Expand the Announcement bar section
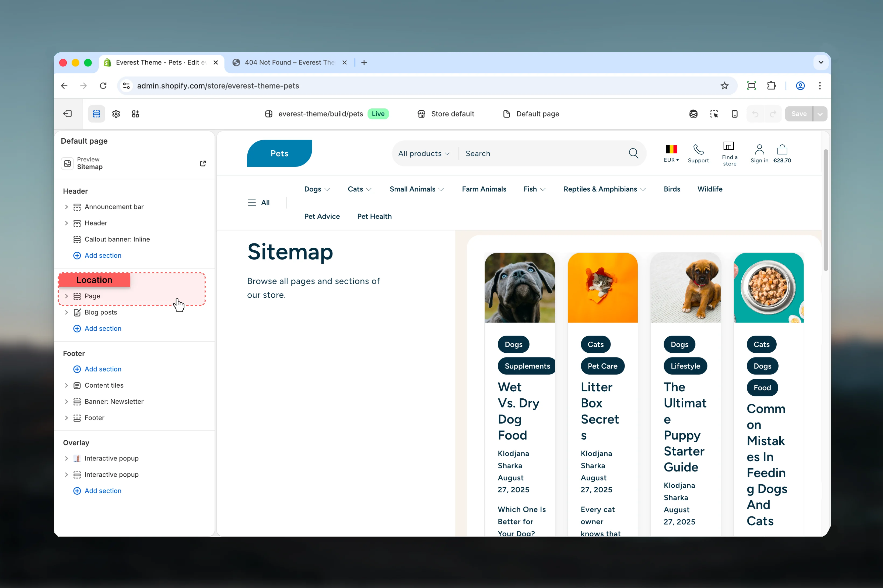The width and height of the screenshot is (883, 588). (x=66, y=207)
